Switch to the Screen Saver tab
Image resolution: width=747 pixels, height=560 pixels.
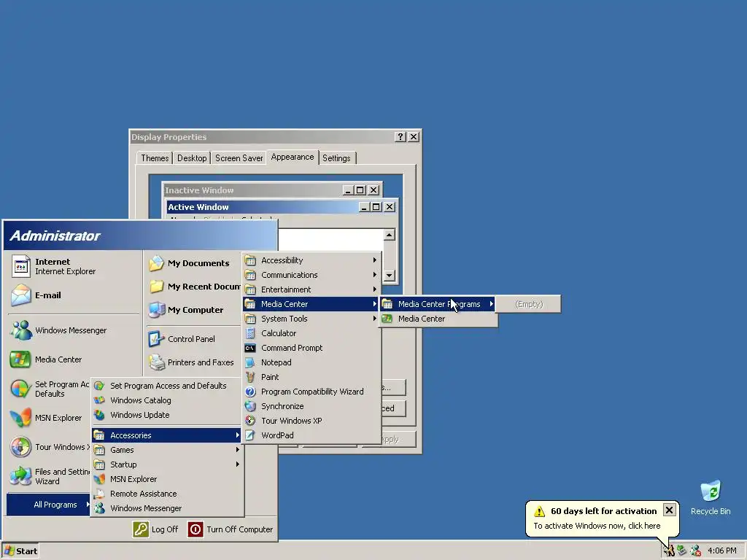(x=239, y=158)
